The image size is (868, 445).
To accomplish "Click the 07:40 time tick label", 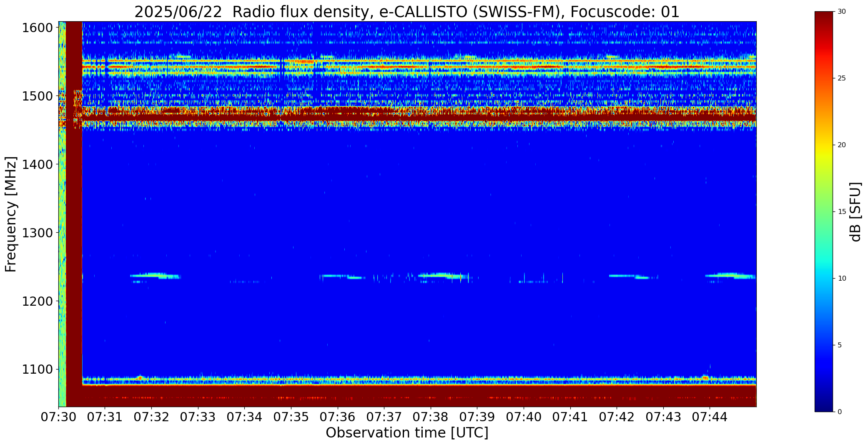I will [524, 417].
